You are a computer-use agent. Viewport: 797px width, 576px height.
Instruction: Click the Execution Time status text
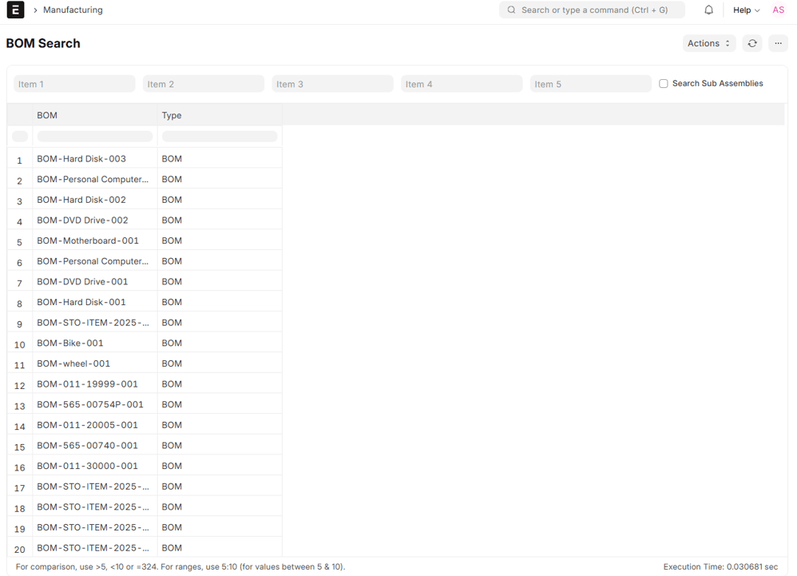click(720, 566)
